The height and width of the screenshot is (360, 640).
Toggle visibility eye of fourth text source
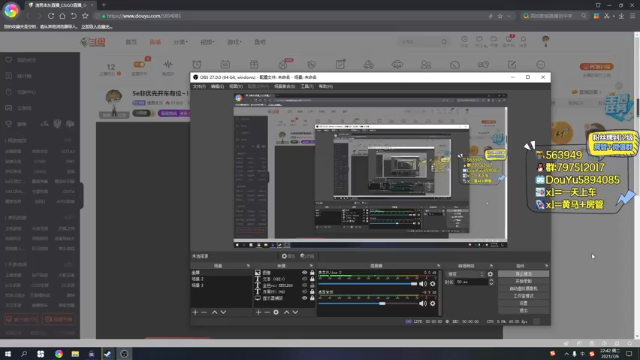pos(304,292)
